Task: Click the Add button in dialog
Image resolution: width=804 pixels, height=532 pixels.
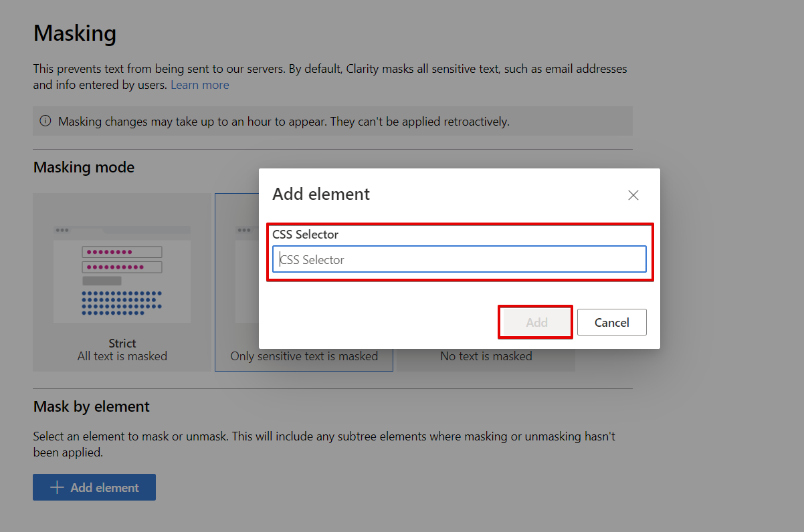Action: click(536, 322)
